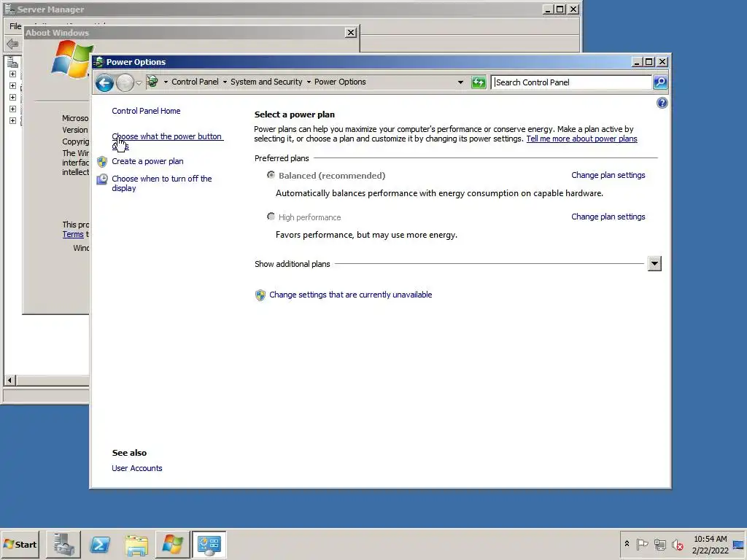
Task: Click the display timer icon in sidebar
Action: point(102,179)
